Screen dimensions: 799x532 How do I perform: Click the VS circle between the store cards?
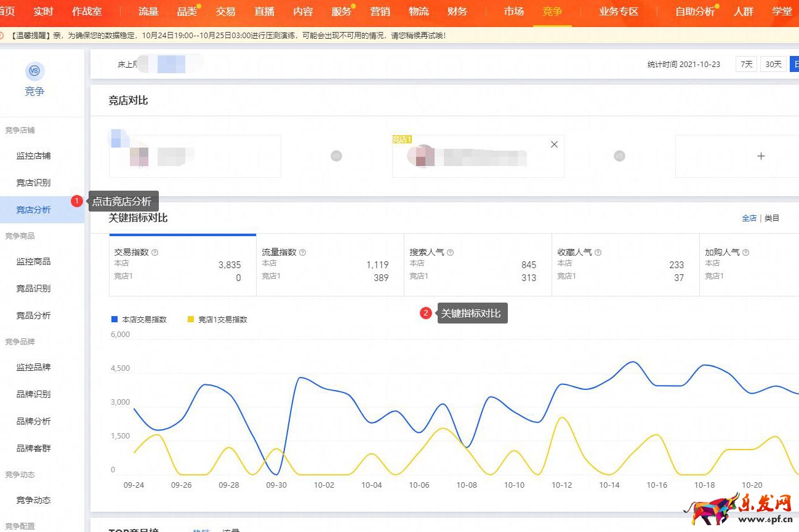pyautogui.click(x=336, y=156)
